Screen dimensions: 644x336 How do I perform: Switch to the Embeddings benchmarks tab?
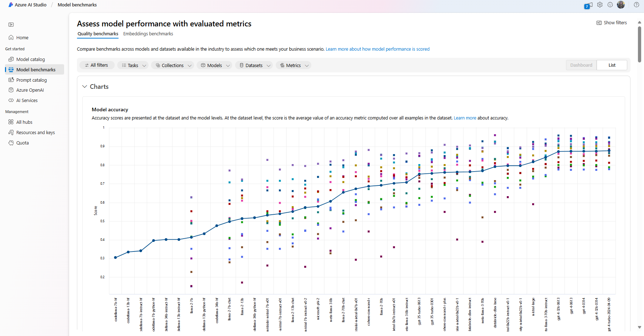[148, 34]
